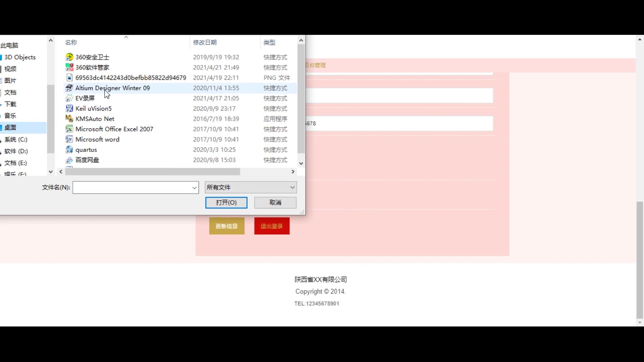644x362 pixels.
Task: Click the webpage scrollbar up arrow
Action: (640, 39)
